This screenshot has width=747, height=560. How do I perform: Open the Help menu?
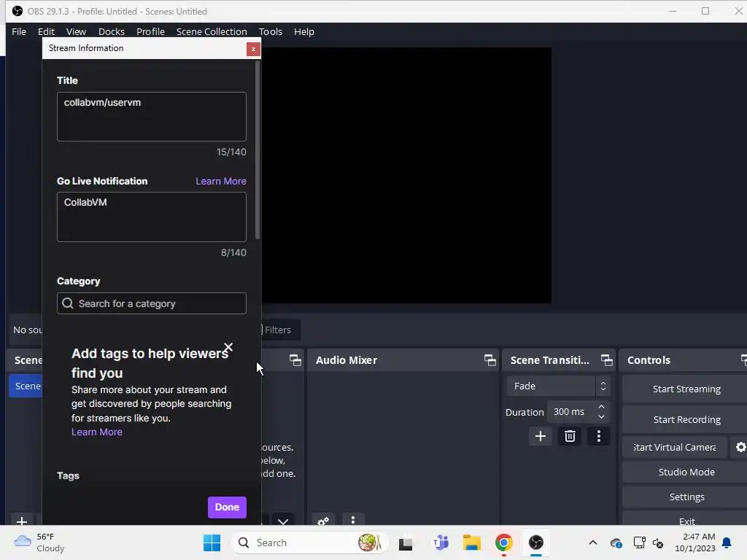coord(304,31)
